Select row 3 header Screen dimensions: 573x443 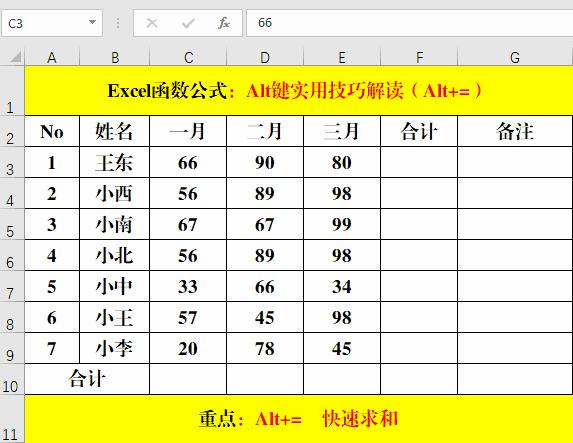point(12,162)
